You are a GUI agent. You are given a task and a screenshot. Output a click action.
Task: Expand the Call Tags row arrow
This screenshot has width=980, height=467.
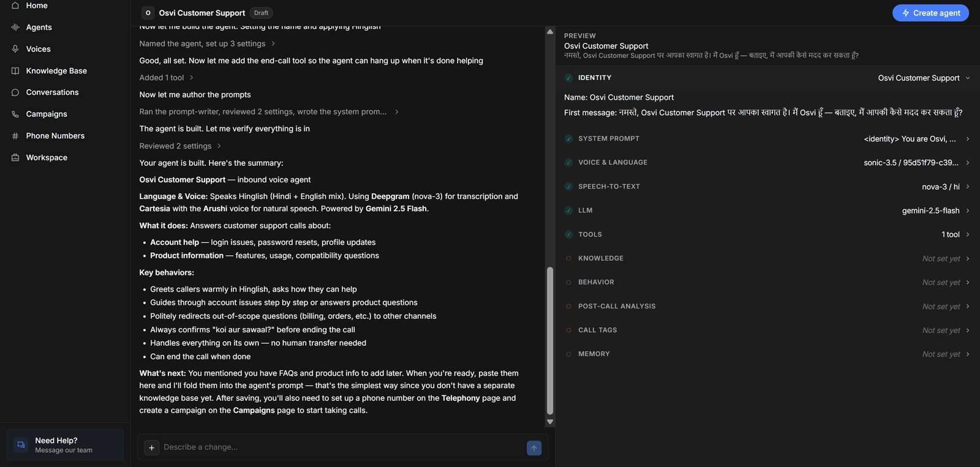tap(968, 330)
